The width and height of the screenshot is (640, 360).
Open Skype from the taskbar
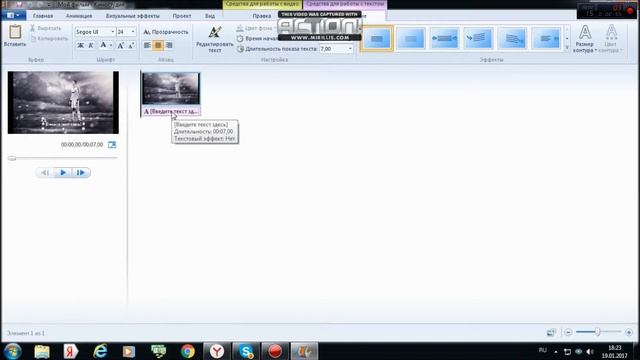pos(246,351)
